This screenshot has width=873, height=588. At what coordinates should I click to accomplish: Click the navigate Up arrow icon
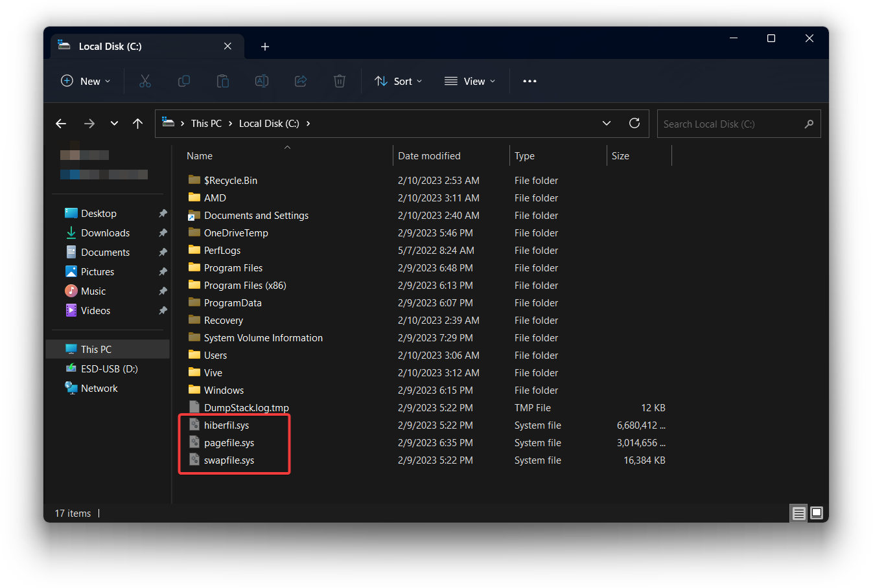tap(137, 123)
